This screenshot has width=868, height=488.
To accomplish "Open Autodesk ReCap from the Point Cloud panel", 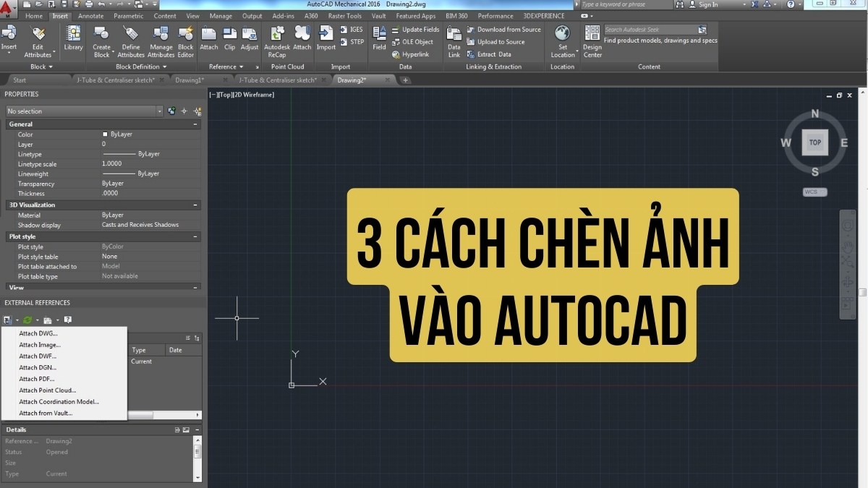I will click(276, 39).
